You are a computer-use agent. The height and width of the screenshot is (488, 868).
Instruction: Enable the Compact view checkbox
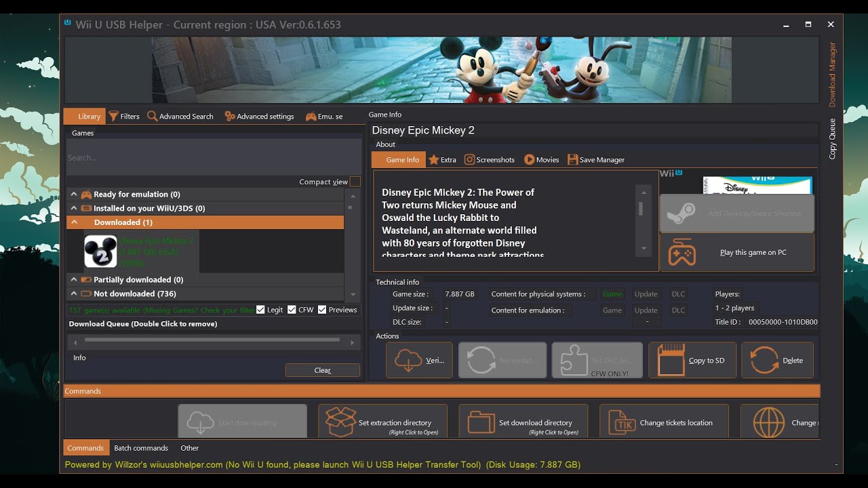tap(355, 182)
